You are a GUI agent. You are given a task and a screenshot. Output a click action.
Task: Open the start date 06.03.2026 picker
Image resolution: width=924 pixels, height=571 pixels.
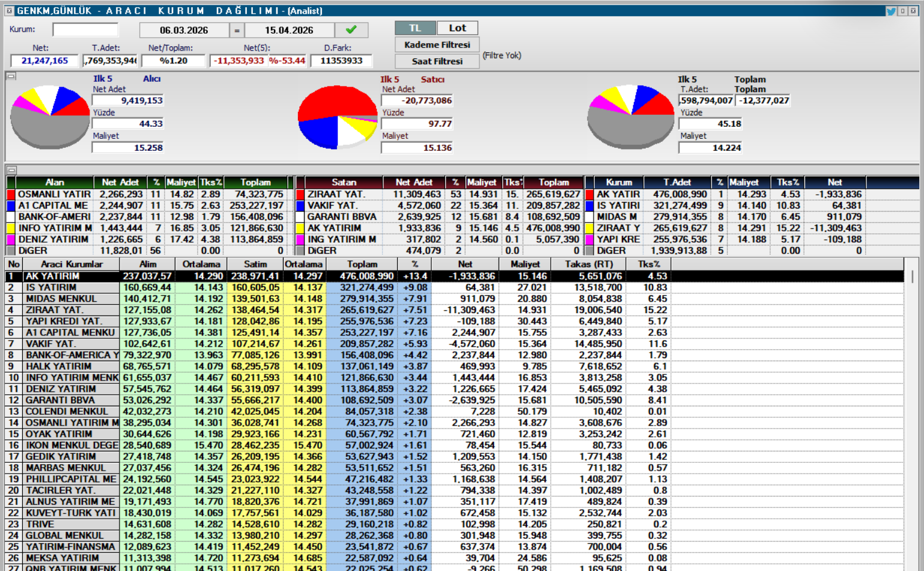184,30
